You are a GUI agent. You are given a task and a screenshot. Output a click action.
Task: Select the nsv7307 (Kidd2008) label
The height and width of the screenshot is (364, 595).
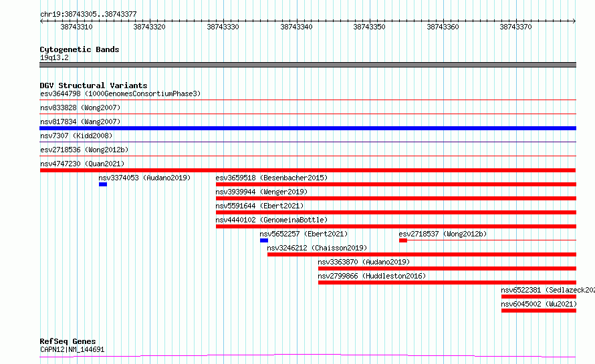pyautogui.click(x=76, y=136)
